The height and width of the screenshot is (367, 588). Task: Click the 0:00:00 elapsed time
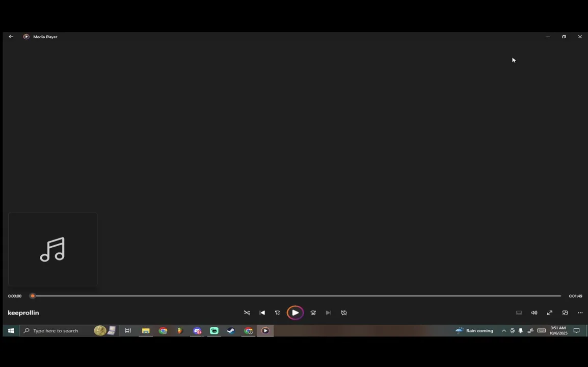coord(15,296)
